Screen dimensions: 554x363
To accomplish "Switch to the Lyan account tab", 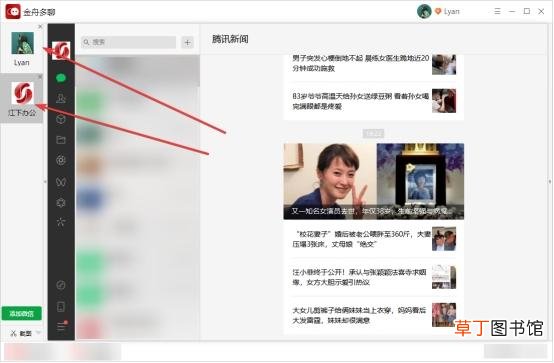I will 22,48.
